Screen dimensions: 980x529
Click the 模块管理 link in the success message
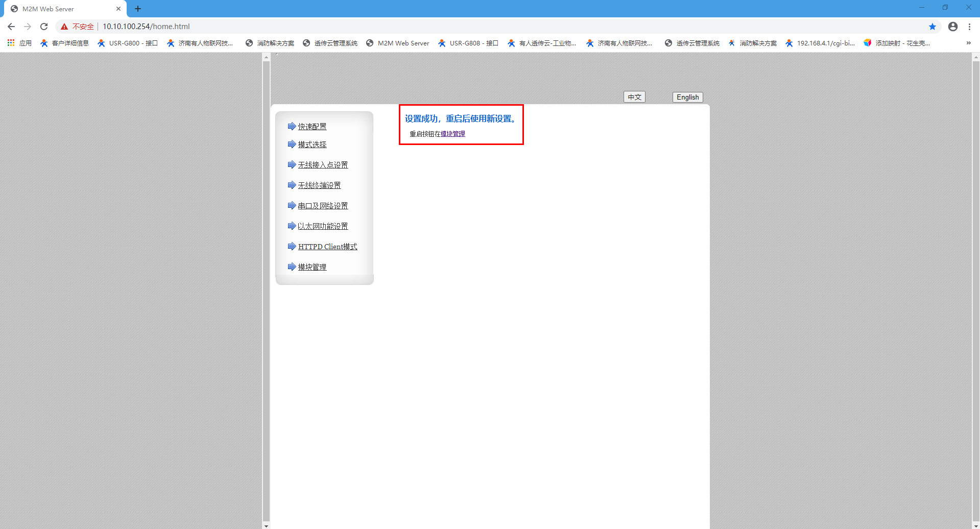pos(453,134)
